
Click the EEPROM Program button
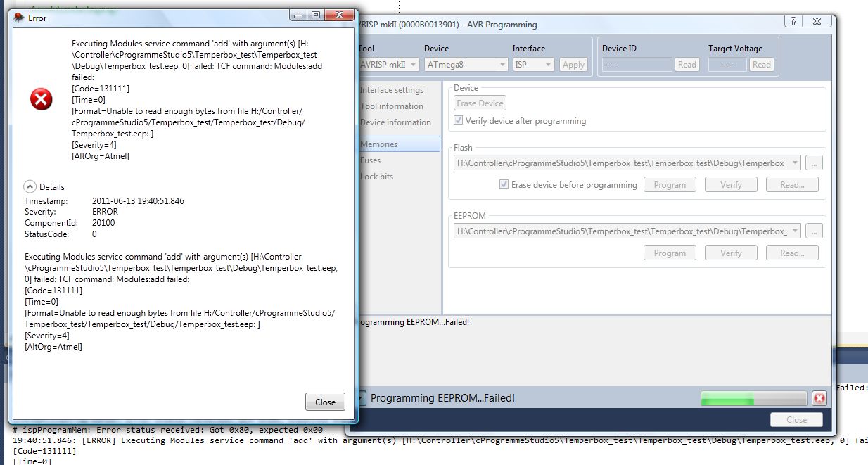670,253
